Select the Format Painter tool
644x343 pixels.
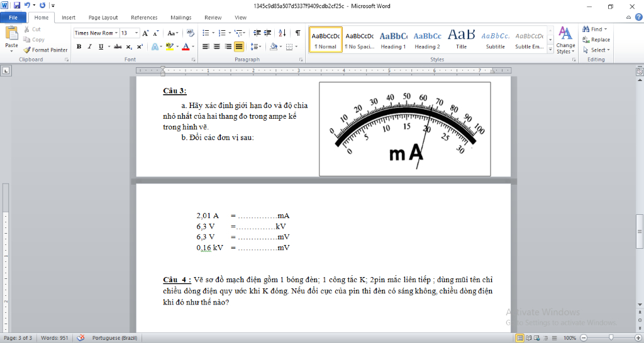pos(45,50)
